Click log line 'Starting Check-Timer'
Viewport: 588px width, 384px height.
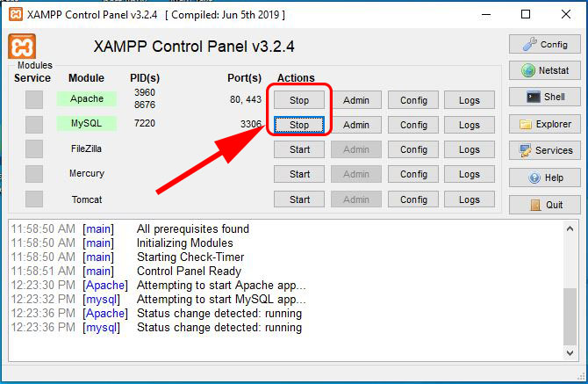(x=190, y=257)
